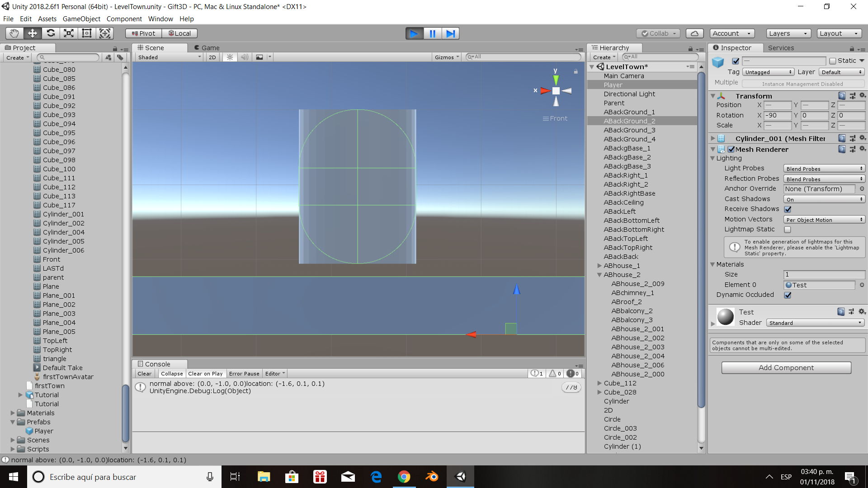Toggle 2D scene view mode
This screenshot has width=868, height=488.
pyautogui.click(x=212, y=57)
